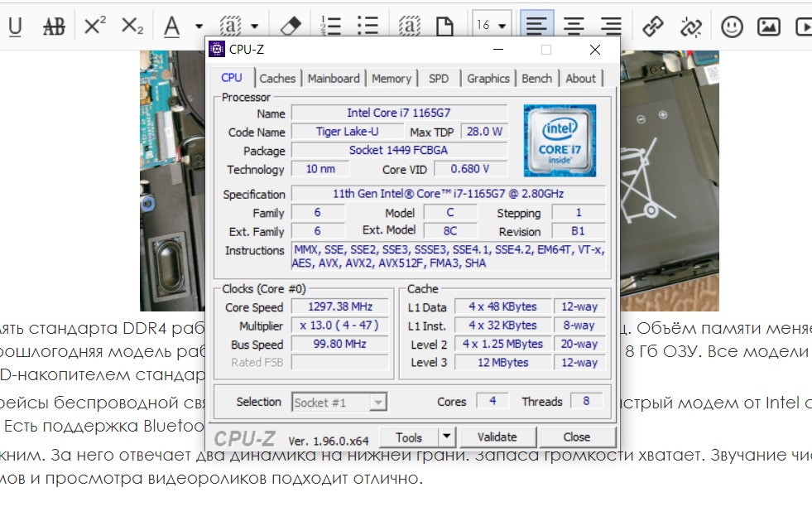Screen dimensions: 812x526
Task: Click the Instructions list field
Action: (x=449, y=256)
